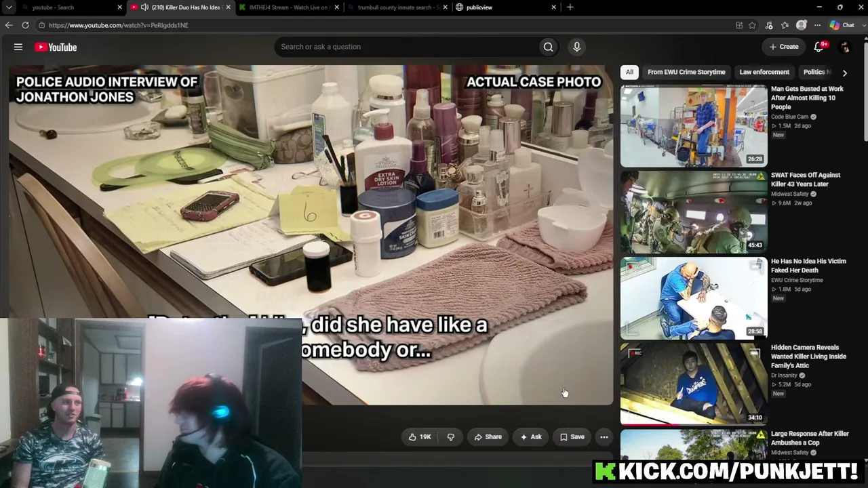Go back with the browser back arrow
The image size is (868, 488).
(9, 25)
